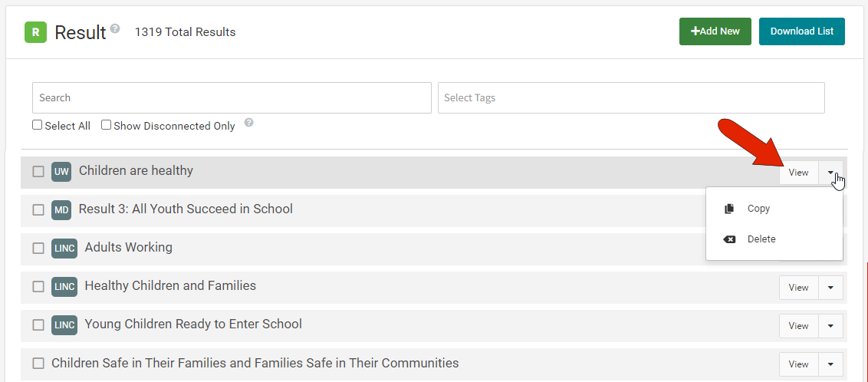Click LINC badge beside Adults Working
The width and height of the screenshot is (868, 382).
tap(64, 249)
